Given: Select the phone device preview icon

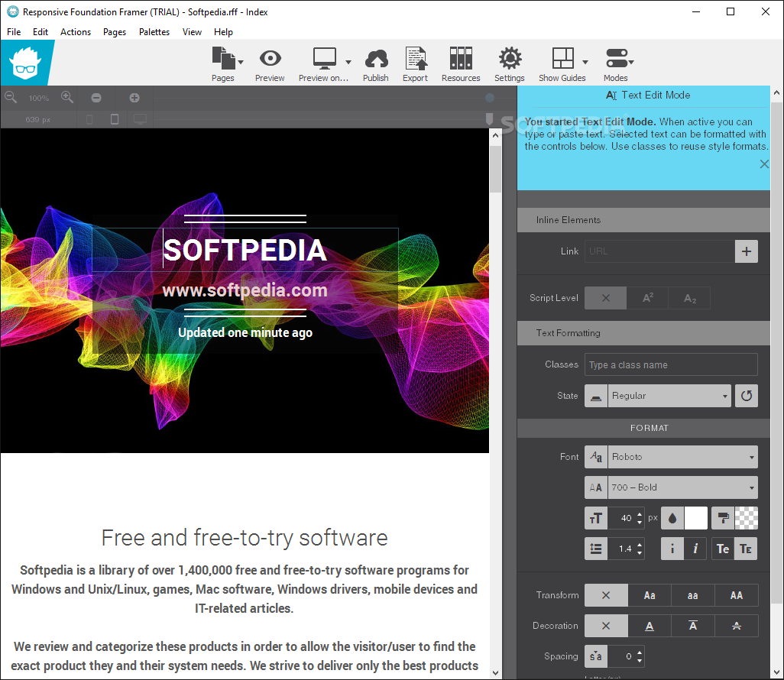Looking at the screenshot, I should [x=89, y=119].
